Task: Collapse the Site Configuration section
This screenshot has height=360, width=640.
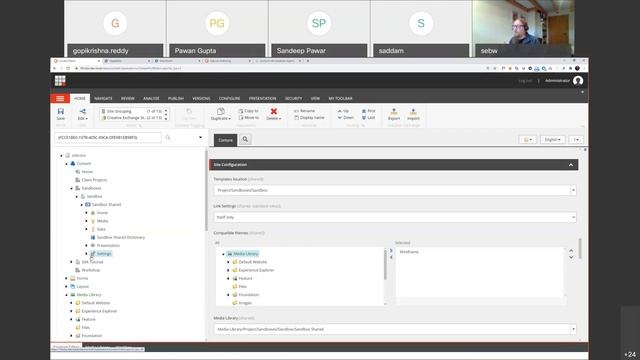Action: 571,165
